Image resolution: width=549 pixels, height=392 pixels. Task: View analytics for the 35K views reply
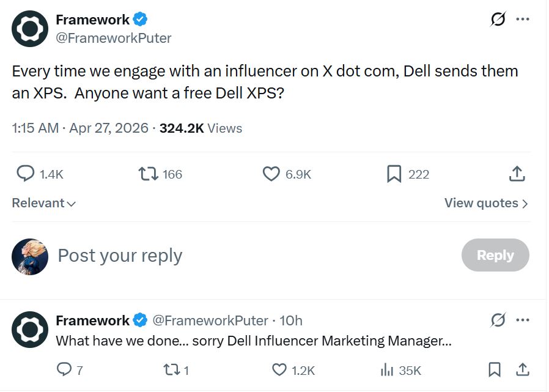click(x=387, y=369)
